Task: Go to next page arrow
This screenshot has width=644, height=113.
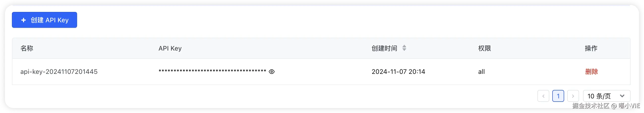Action: pos(573,96)
